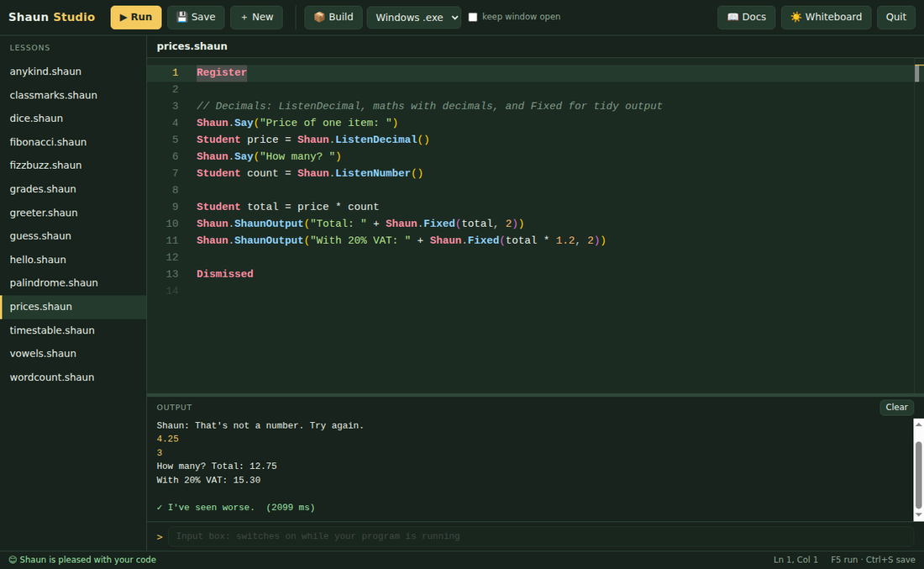Run the program with the Run button

135,17
